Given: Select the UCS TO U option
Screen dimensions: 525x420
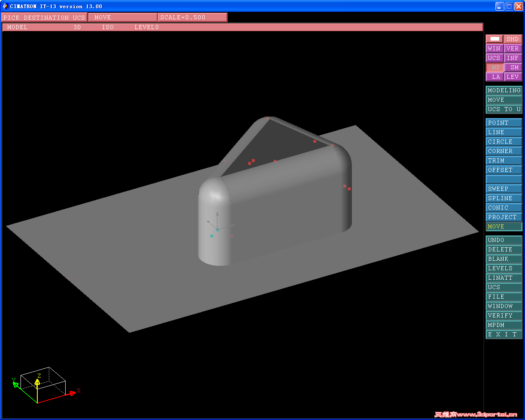Looking at the screenshot, I should pyautogui.click(x=504, y=109).
